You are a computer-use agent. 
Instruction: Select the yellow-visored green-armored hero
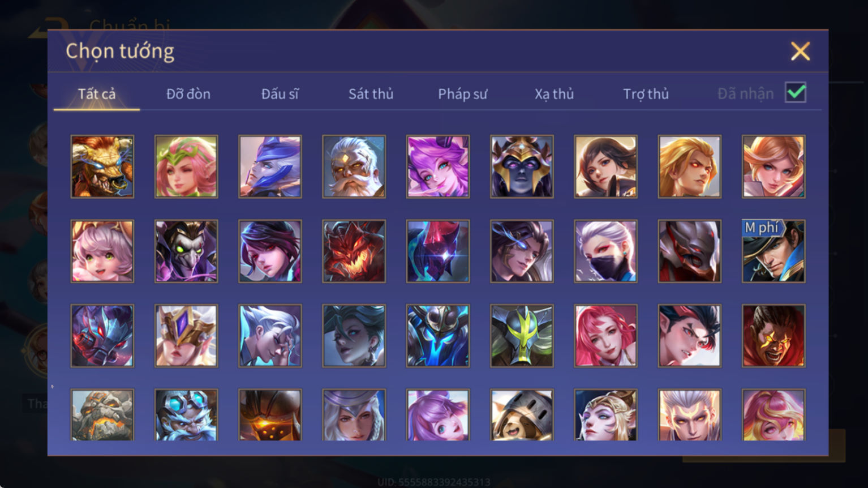[x=522, y=336]
